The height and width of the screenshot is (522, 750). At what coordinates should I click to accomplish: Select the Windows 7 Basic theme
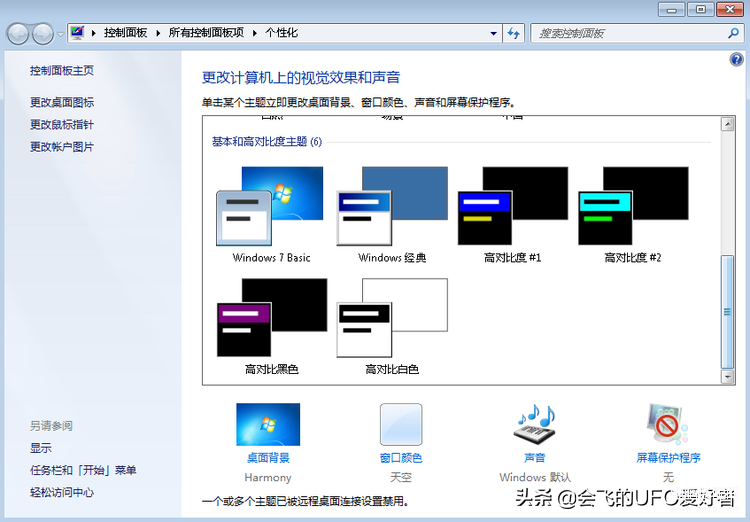click(x=271, y=215)
